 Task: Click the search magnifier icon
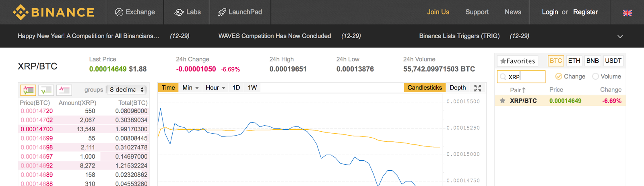tap(503, 76)
